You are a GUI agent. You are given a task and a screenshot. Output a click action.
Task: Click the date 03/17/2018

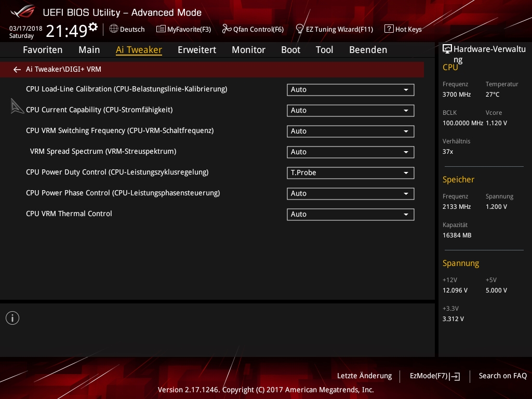tap(26, 29)
